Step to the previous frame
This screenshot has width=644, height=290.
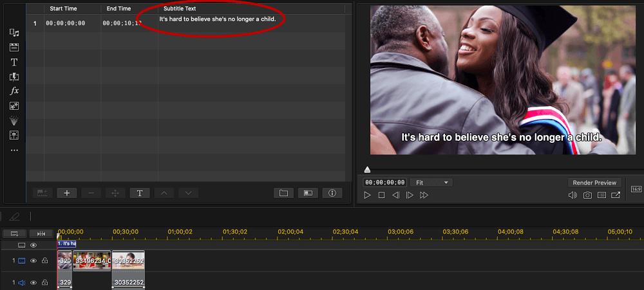pos(395,195)
